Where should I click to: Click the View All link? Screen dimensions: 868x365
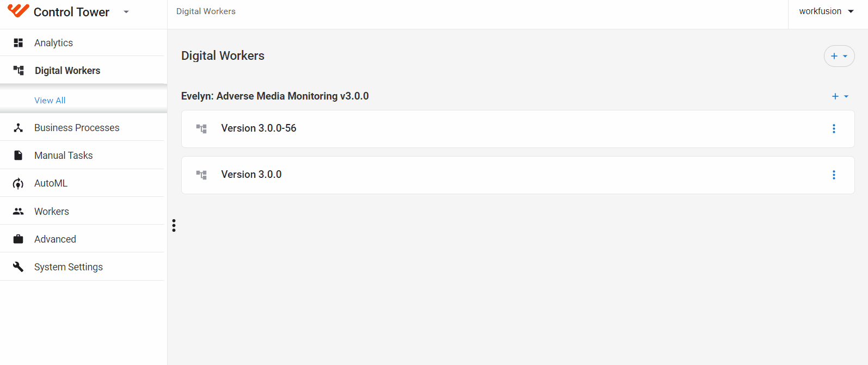point(50,100)
